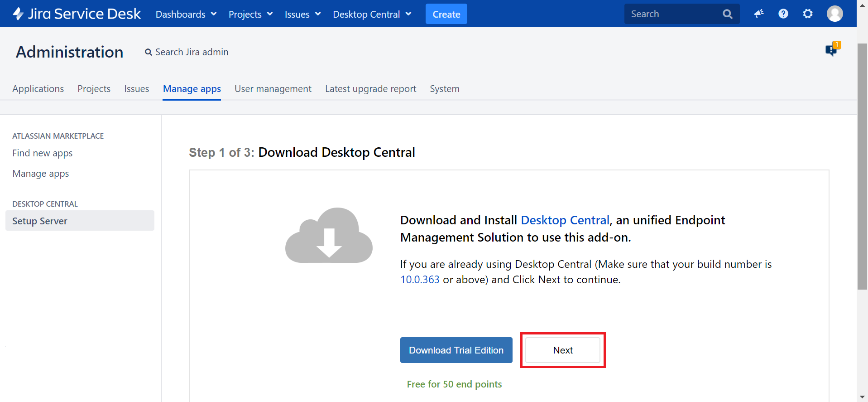Click the search magnifier icon in header
868x402 pixels.
click(x=728, y=14)
